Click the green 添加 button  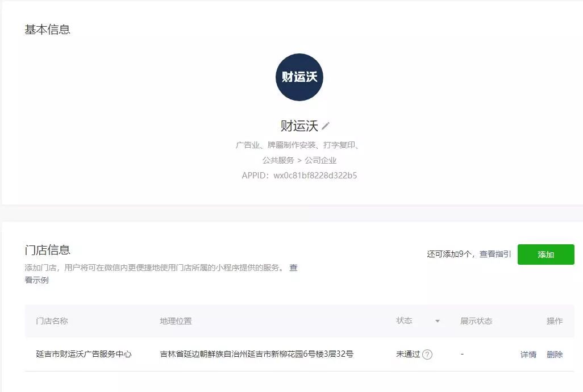[x=546, y=255]
